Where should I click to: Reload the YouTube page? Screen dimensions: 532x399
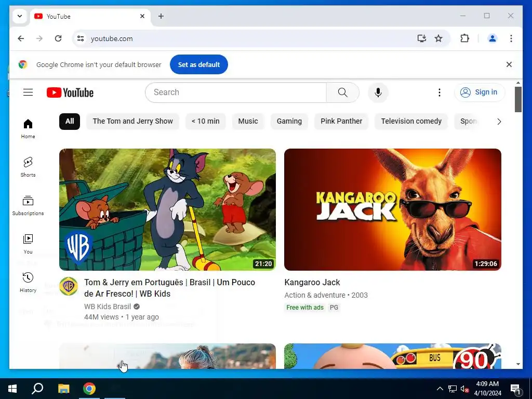[x=58, y=38]
